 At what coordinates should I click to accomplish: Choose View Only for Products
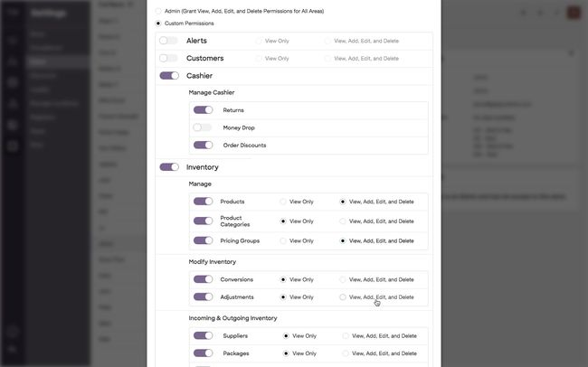click(x=283, y=202)
